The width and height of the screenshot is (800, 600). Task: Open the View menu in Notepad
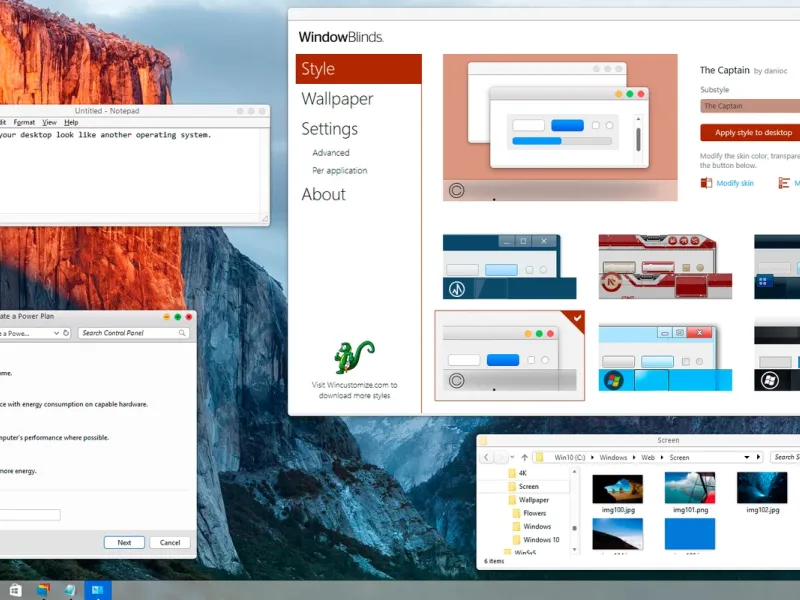(49, 122)
